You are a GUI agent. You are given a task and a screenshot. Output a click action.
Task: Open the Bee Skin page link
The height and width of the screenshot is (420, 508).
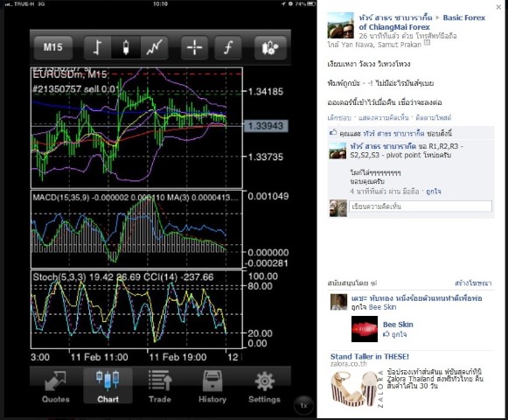pyautogui.click(x=398, y=325)
